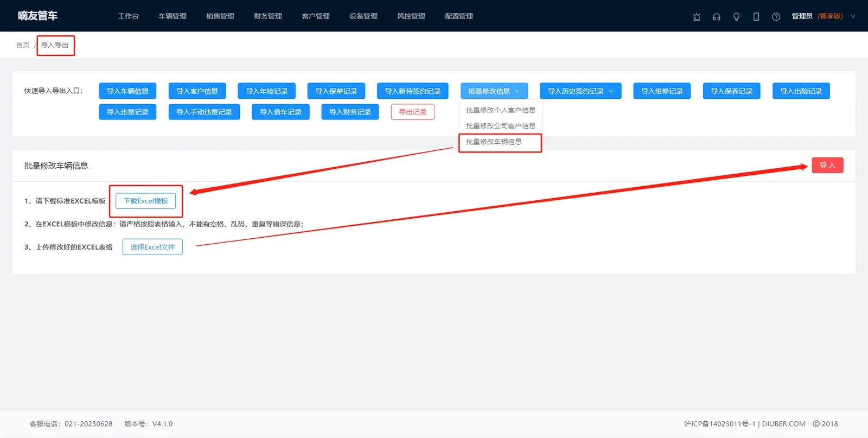Viewport: 868px width, 438px height.
Task: Click the mobile phone icon
Action: point(756,17)
